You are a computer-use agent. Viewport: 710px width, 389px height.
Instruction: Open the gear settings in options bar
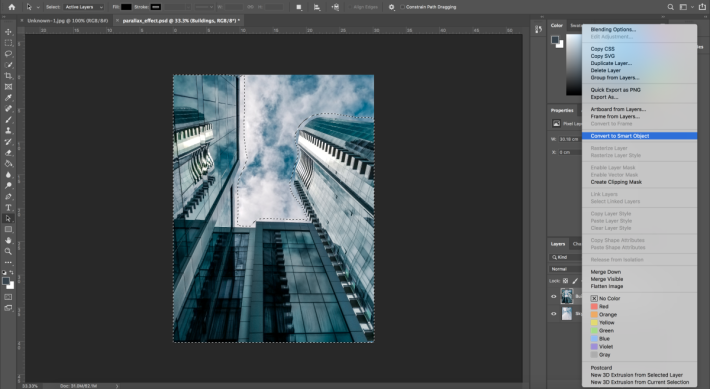pyautogui.click(x=392, y=7)
